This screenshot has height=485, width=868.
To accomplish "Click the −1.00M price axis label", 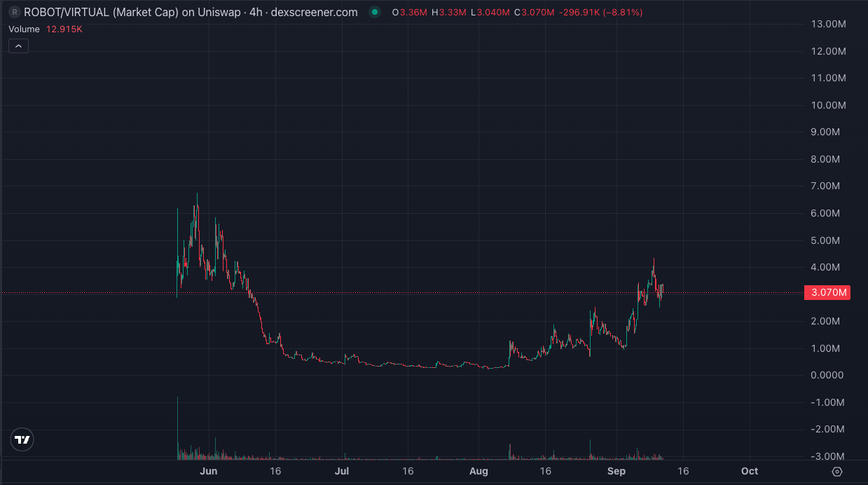I will (x=829, y=402).
